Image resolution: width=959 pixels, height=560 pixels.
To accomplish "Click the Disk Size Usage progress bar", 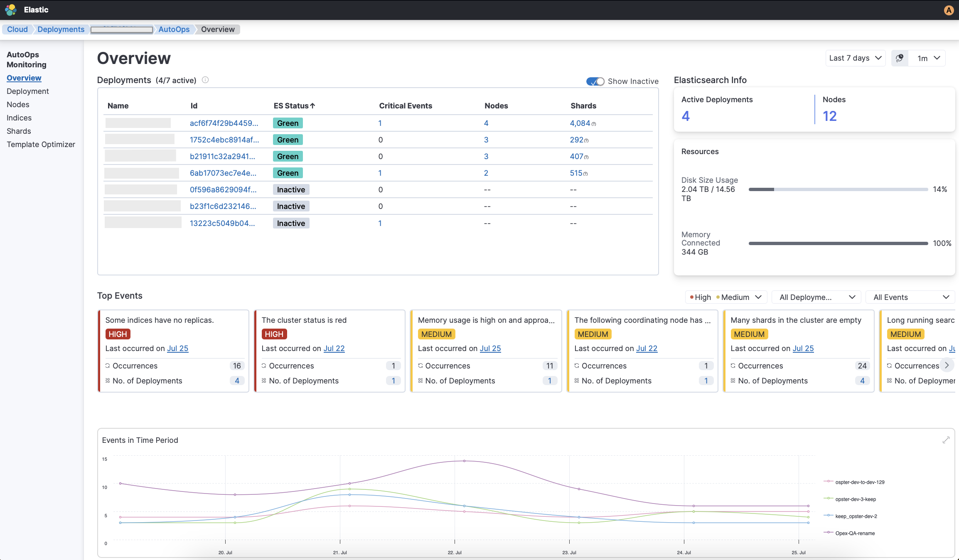I will 838,189.
